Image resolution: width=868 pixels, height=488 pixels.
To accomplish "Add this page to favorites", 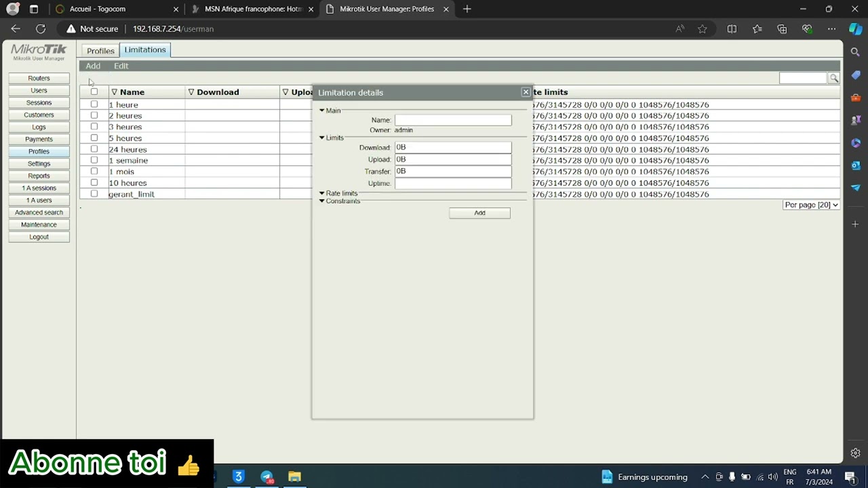I will click(x=703, y=29).
